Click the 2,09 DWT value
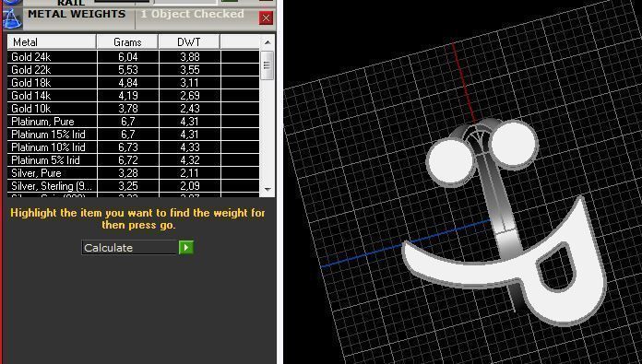The width and height of the screenshot is (642, 364). [x=190, y=186]
